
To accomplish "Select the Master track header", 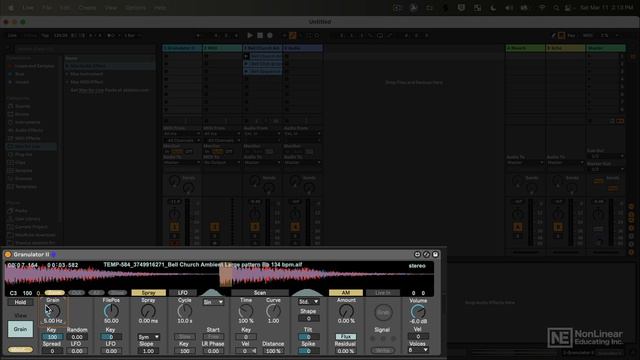I will click(x=606, y=48).
